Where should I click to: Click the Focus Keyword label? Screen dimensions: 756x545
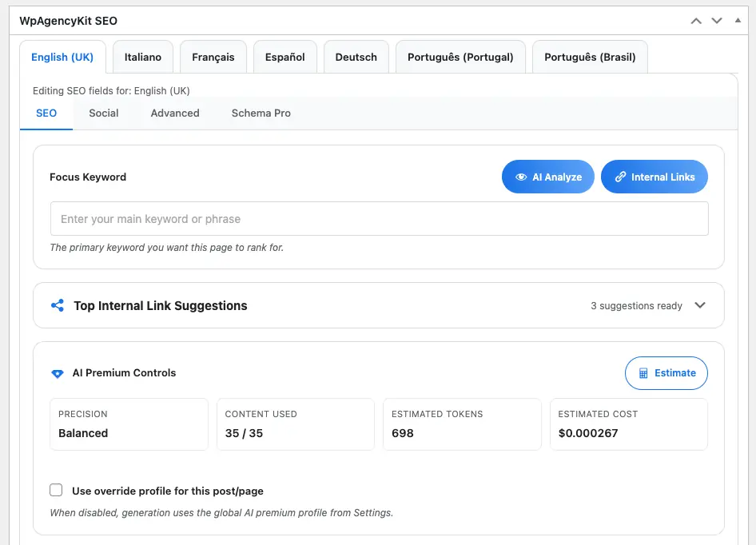88,177
